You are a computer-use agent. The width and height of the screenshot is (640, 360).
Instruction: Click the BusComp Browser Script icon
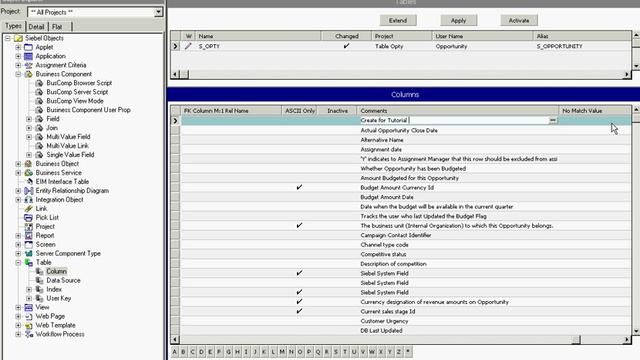[39, 83]
